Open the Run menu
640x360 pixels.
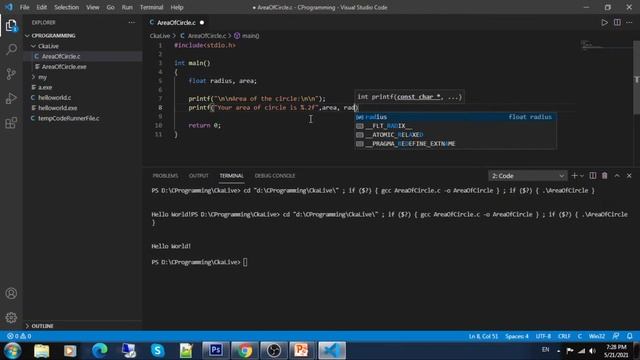pos(127,7)
